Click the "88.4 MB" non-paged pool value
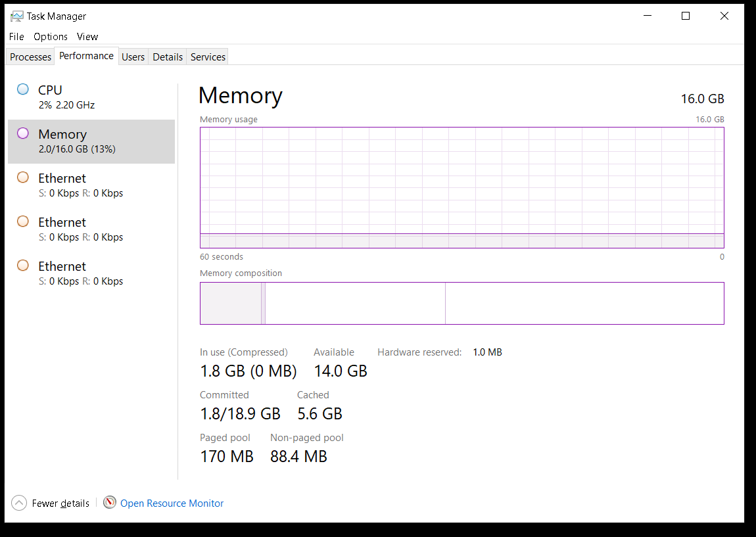The height and width of the screenshot is (537, 756). 298,457
